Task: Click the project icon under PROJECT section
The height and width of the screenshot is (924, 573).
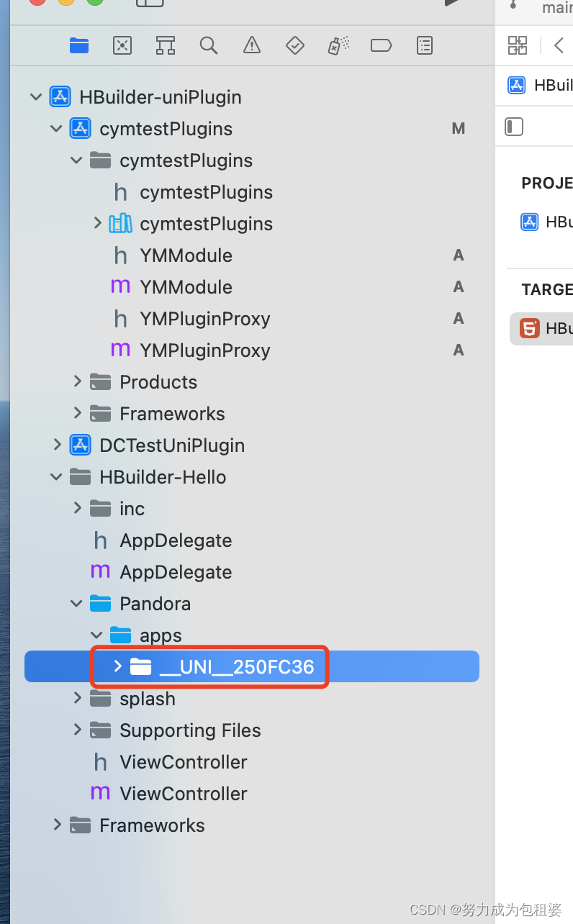Action: [530, 222]
